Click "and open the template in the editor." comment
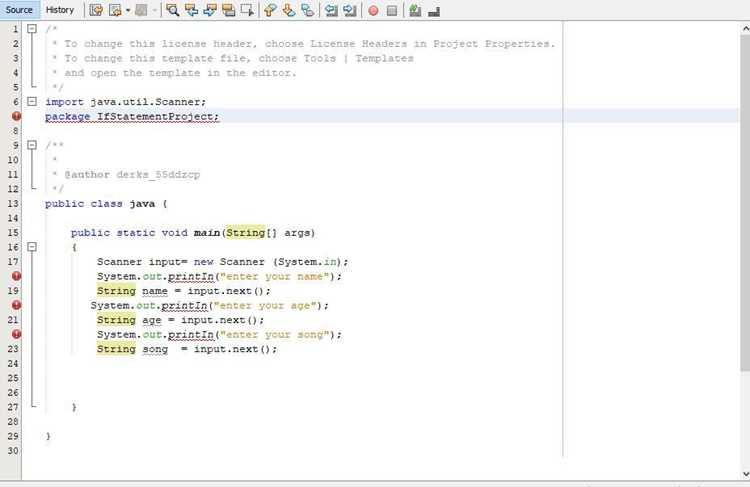 pos(174,73)
